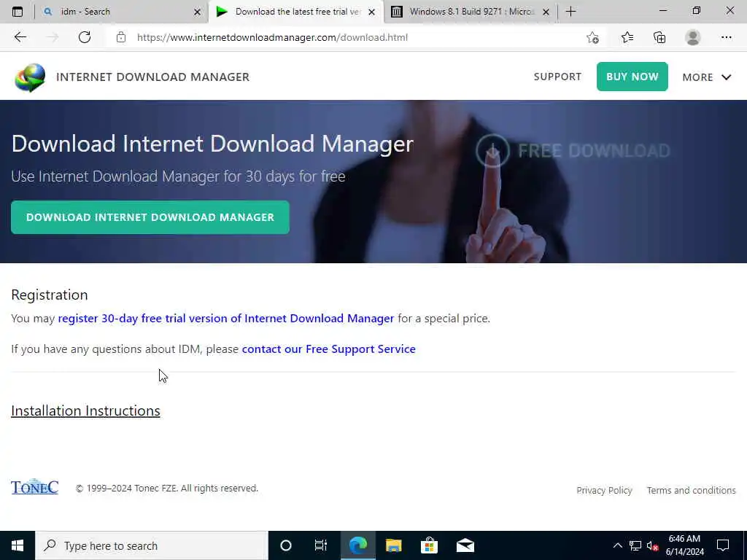
Task: Open Privacy Policy link
Action: click(604, 491)
